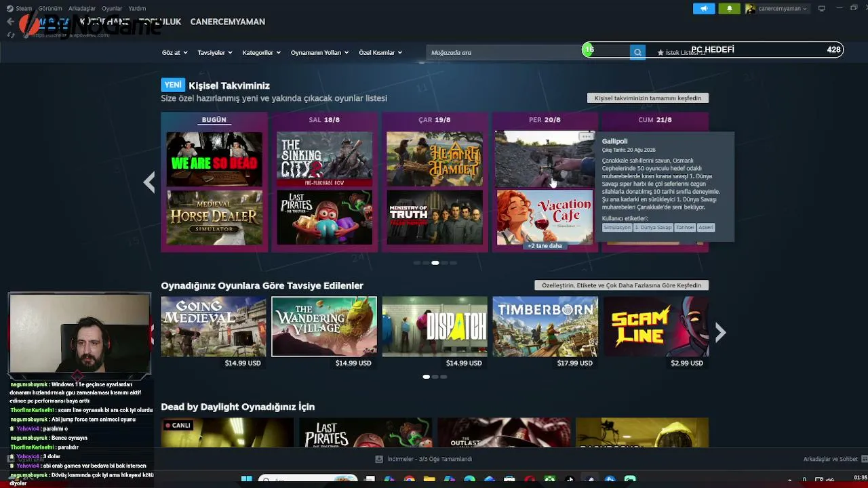This screenshot has width=868, height=488.
Task: Open the announcements megaphone icon
Action: coord(704,9)
